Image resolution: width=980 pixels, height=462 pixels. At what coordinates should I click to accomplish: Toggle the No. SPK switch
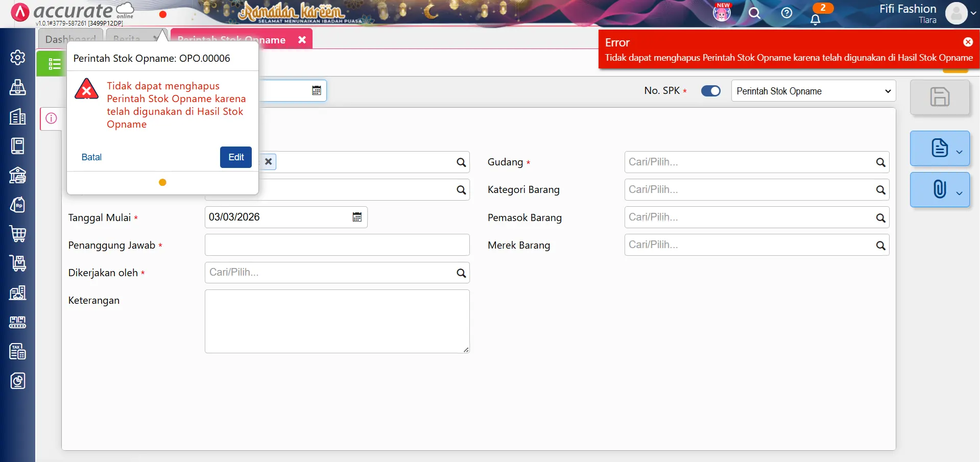coord(710,91)
